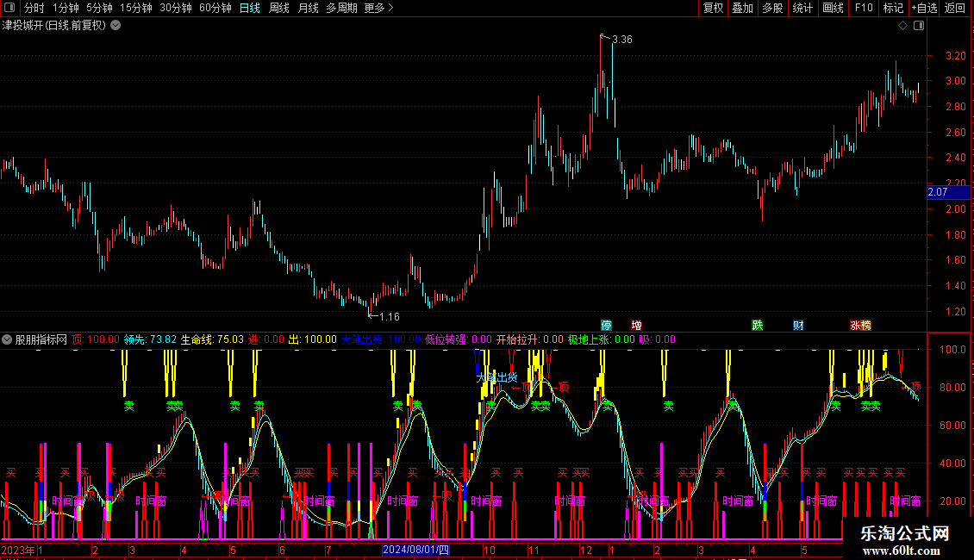Click the 大笔出货 chart annotation
The height and width of the screenshot is (560, 974).
497,377
